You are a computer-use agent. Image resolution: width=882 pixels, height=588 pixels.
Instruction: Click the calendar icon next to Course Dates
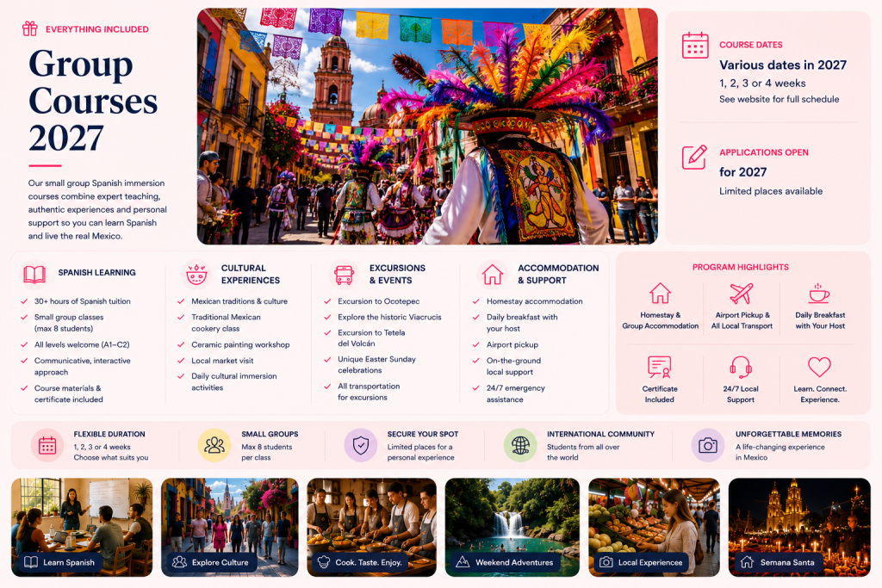(695, 46)
